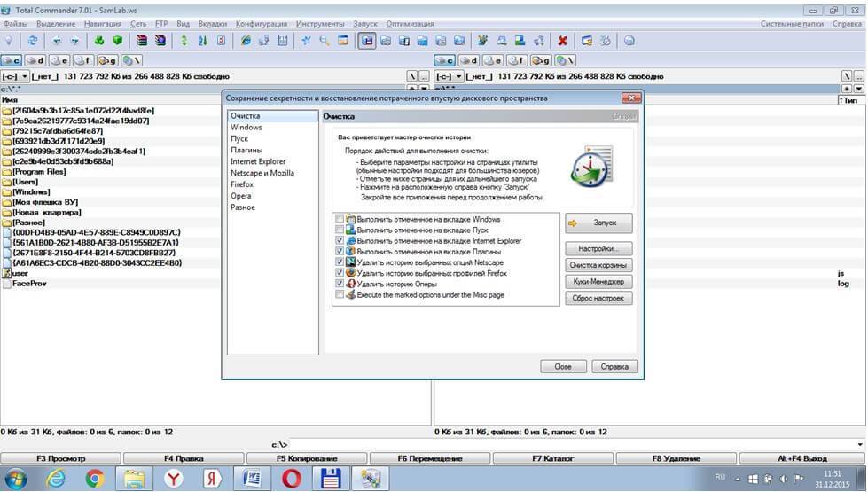Open the Конфигурация menu

click(x=262, y=24)
